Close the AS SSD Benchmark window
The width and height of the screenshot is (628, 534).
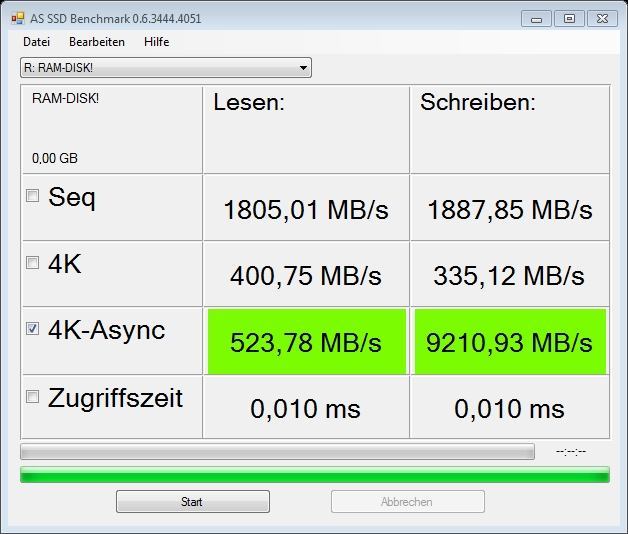pos(602,19)
